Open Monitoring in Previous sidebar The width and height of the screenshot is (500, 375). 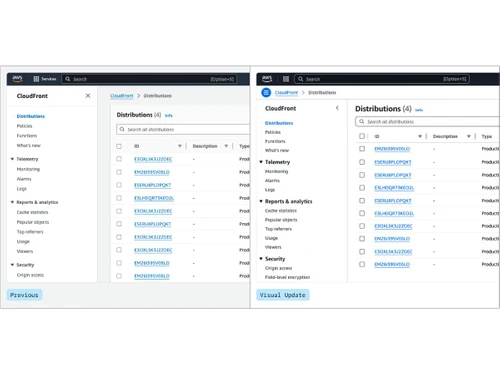click(x=28, y=169)
